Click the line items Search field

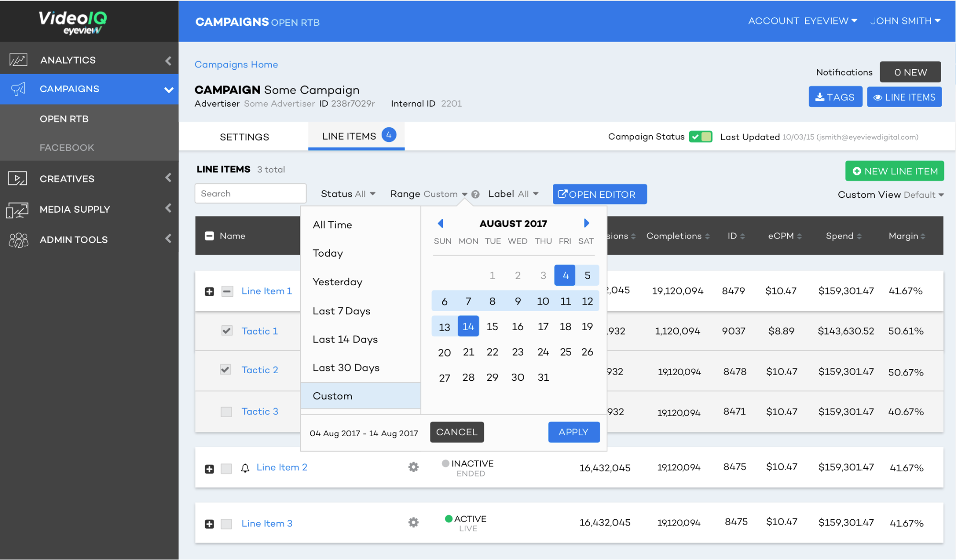(x=250, y=194)
